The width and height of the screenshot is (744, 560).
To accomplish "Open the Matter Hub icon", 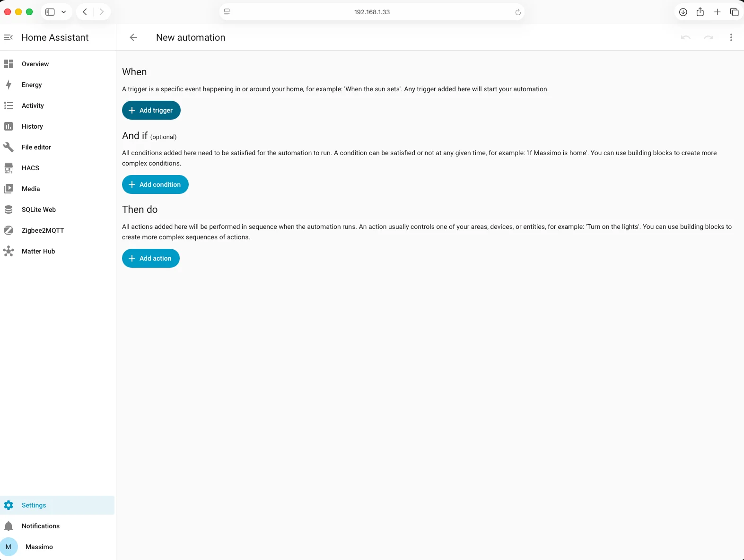I will tap(9, 251).
